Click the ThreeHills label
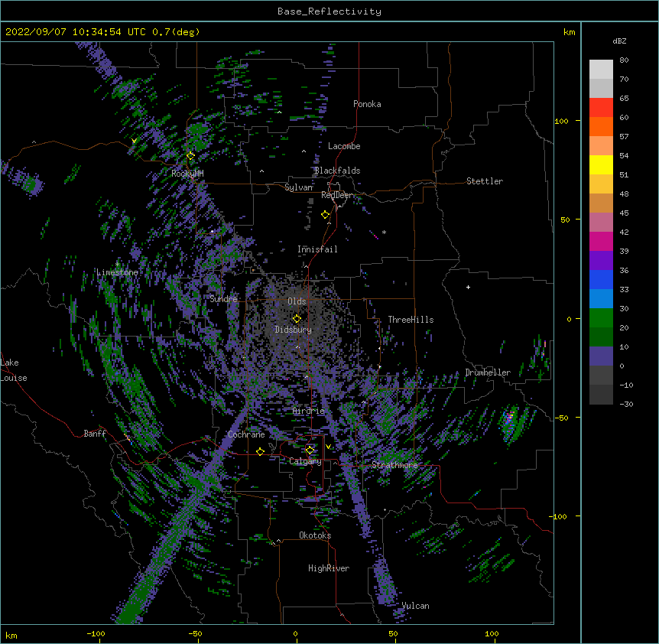659x644 pixels. coord(411,320)
